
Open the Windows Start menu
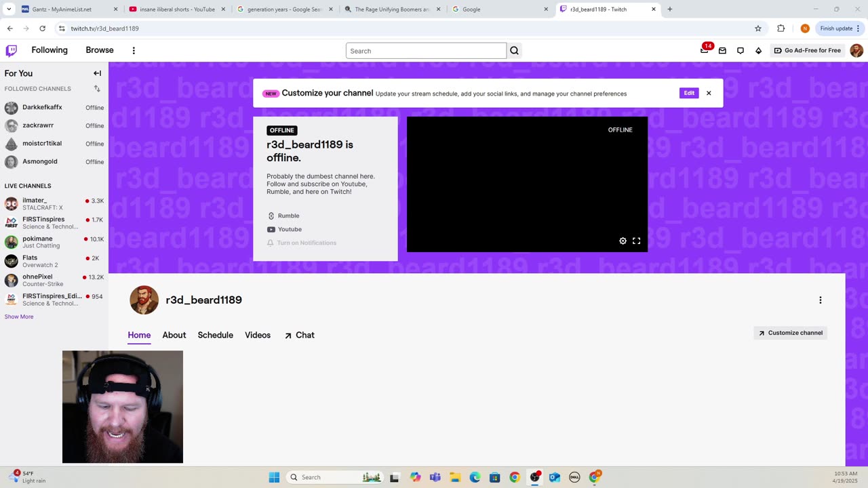(x=274, y=477)
